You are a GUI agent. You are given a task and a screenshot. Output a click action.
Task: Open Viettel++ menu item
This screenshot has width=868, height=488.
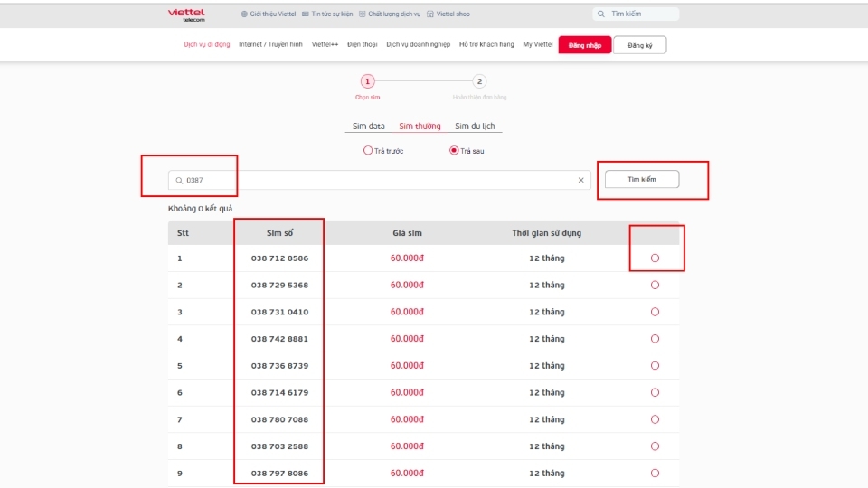point(325,44)
